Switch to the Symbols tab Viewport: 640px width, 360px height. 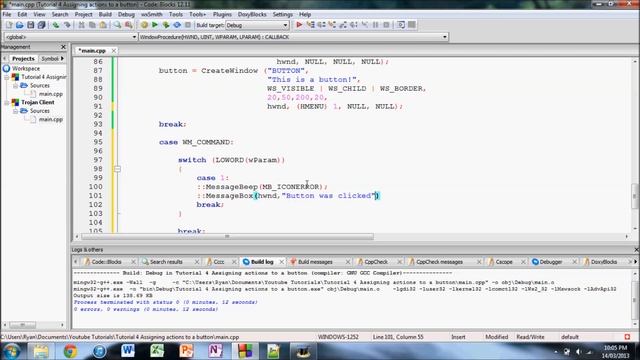(x=50, y=58)
